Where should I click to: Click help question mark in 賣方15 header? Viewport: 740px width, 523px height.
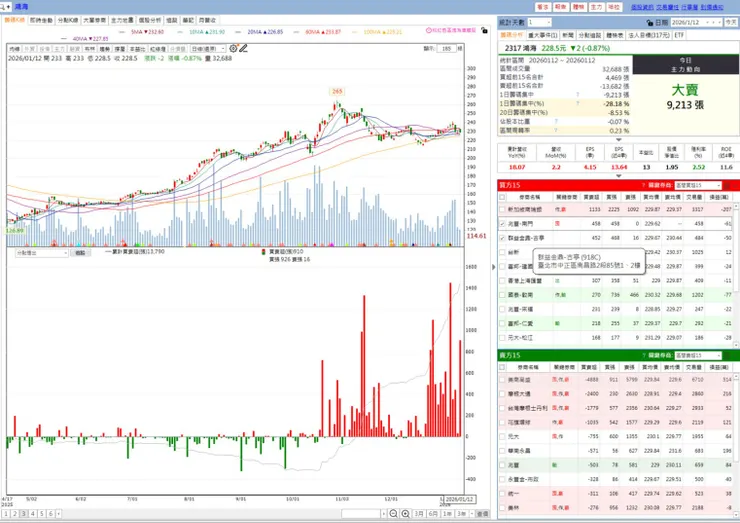click(643, 355)
